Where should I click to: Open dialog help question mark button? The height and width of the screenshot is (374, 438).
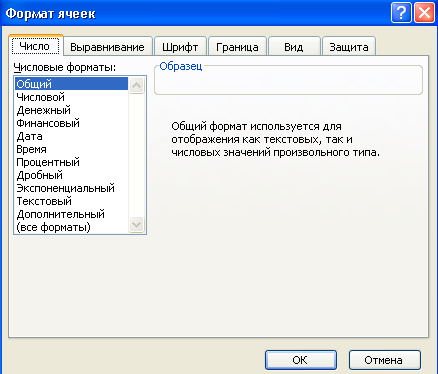(x=401, y=13)
